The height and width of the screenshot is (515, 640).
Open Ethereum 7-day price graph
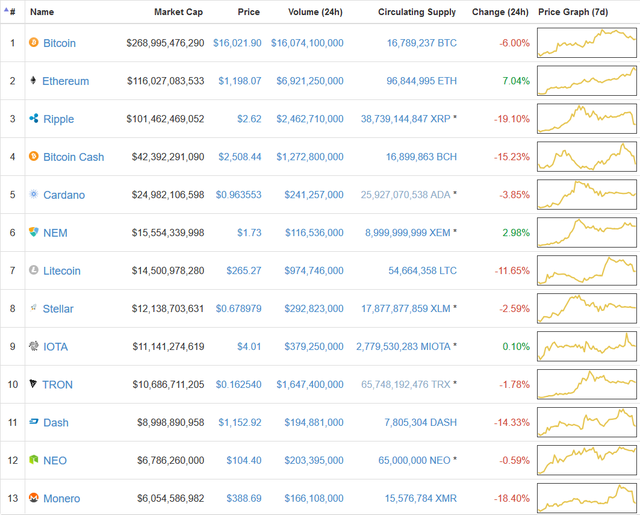coord(586,81)
